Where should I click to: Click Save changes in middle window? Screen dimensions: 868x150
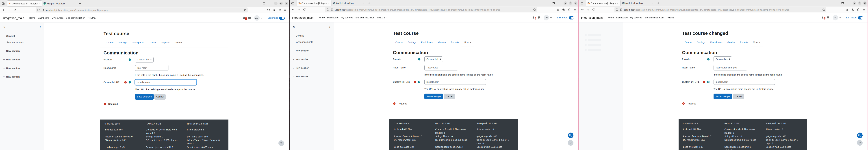point(434,96)
